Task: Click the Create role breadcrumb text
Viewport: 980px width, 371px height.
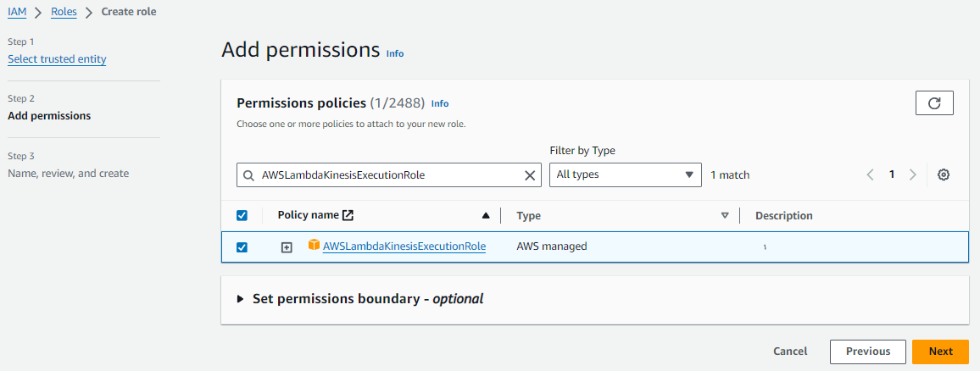Action: point(129,12)
